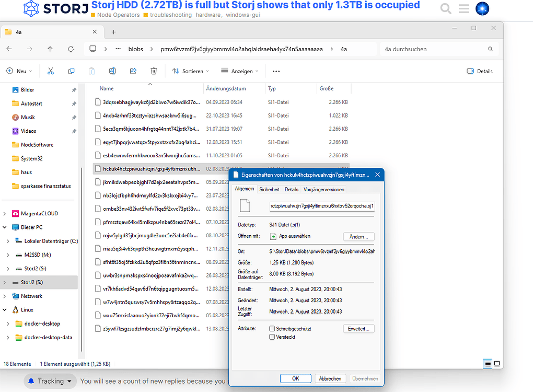Copy the selected file via copy icon
Viewport: 533px width, 392px height.
72,71
